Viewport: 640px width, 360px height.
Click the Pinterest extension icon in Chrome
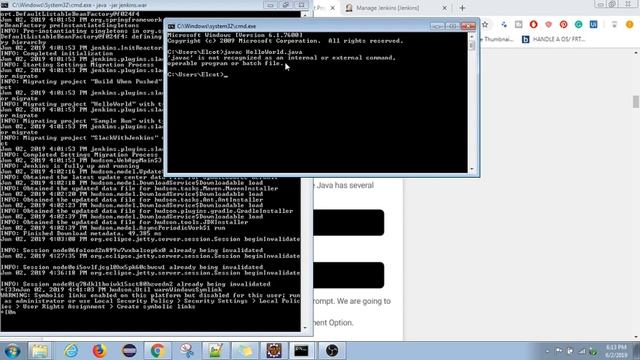coord(563,24)
